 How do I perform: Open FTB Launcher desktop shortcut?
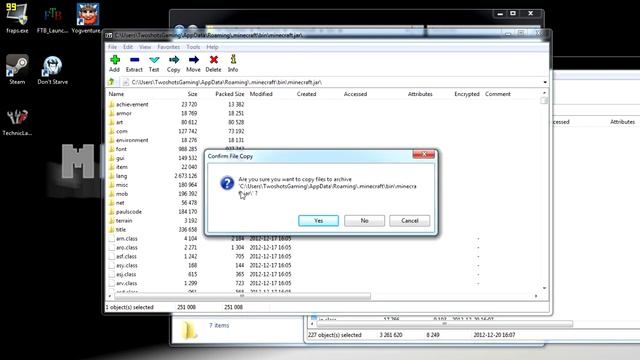tap(52, 18)
